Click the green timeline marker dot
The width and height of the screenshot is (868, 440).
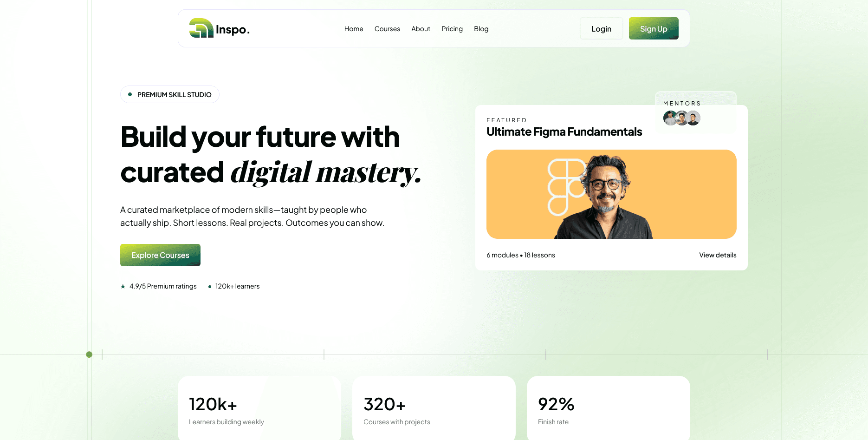click(x=89, y=355)
